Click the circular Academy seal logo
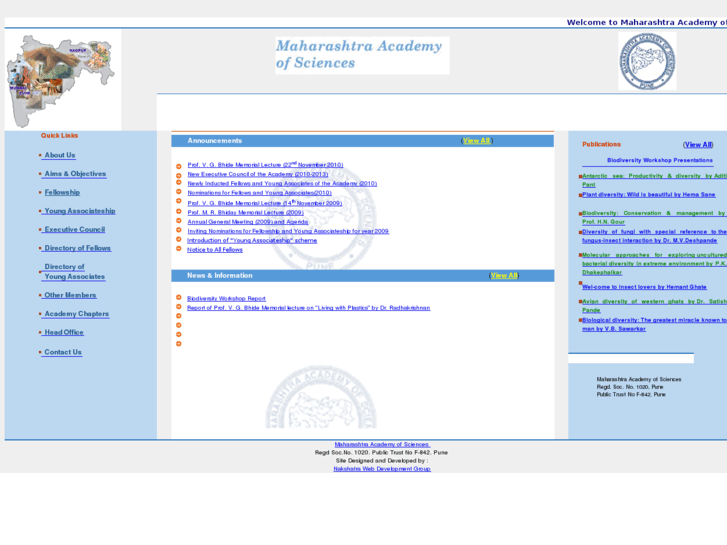 pyautogui.click(x=647, y=61)
